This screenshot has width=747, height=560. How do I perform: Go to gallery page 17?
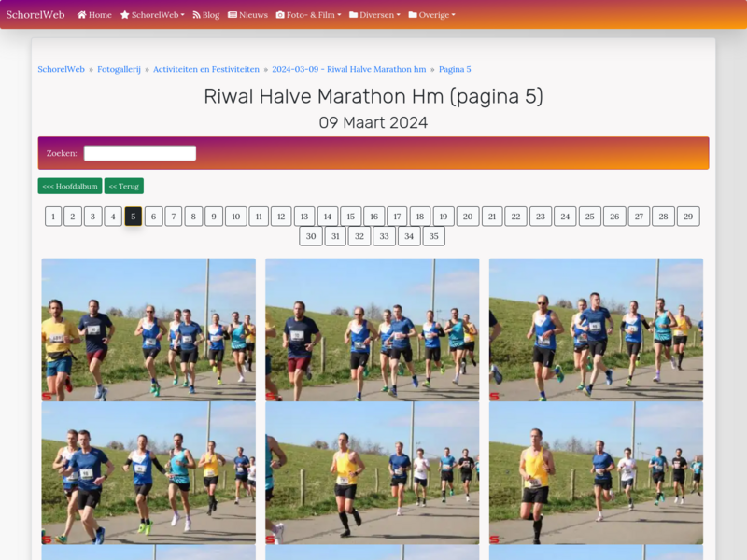point(397,217)
